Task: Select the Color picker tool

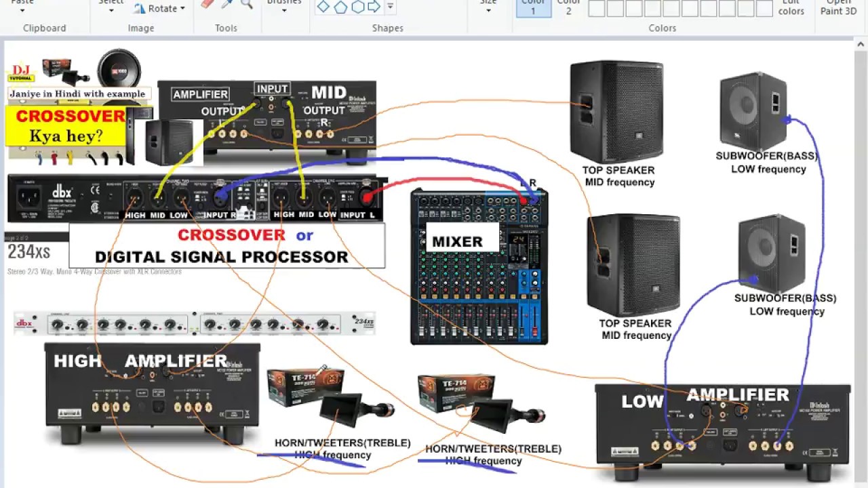Action: (x=227, y=3)
